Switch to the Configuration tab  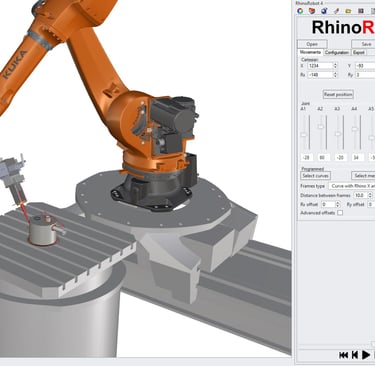[337, 52]
